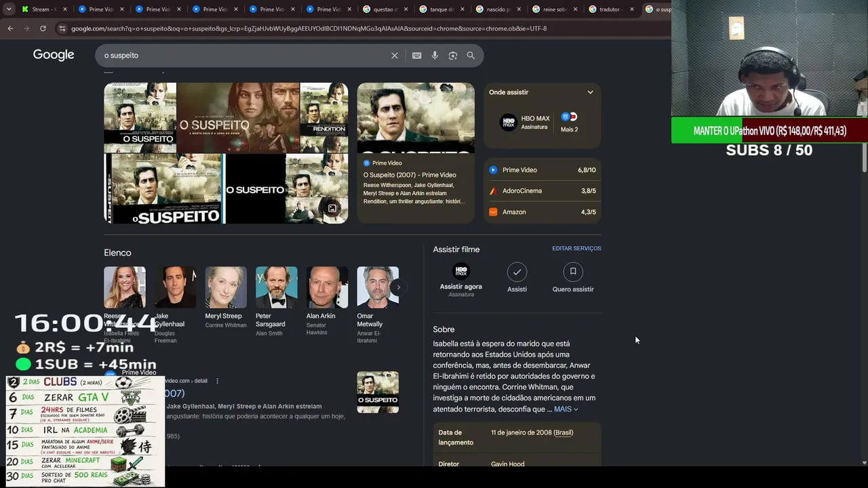
Task: Switch to the 'tradutor' Google tab
Action: point(612,9)
